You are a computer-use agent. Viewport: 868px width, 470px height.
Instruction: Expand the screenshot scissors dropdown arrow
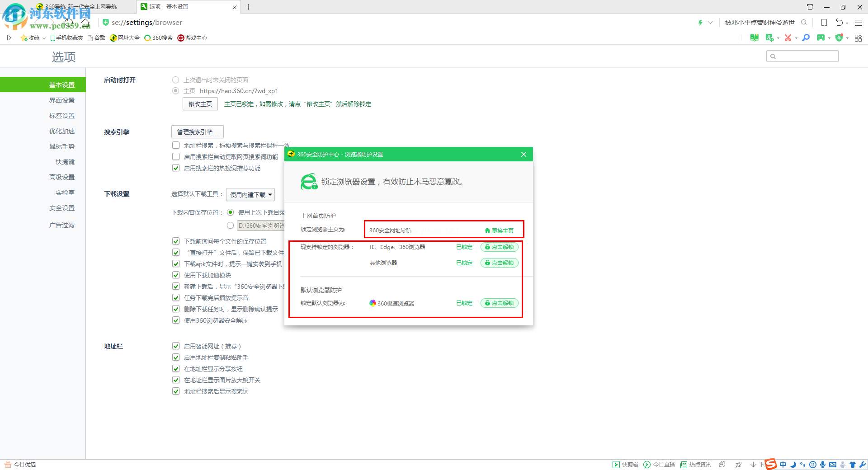(x=796, y=38)
